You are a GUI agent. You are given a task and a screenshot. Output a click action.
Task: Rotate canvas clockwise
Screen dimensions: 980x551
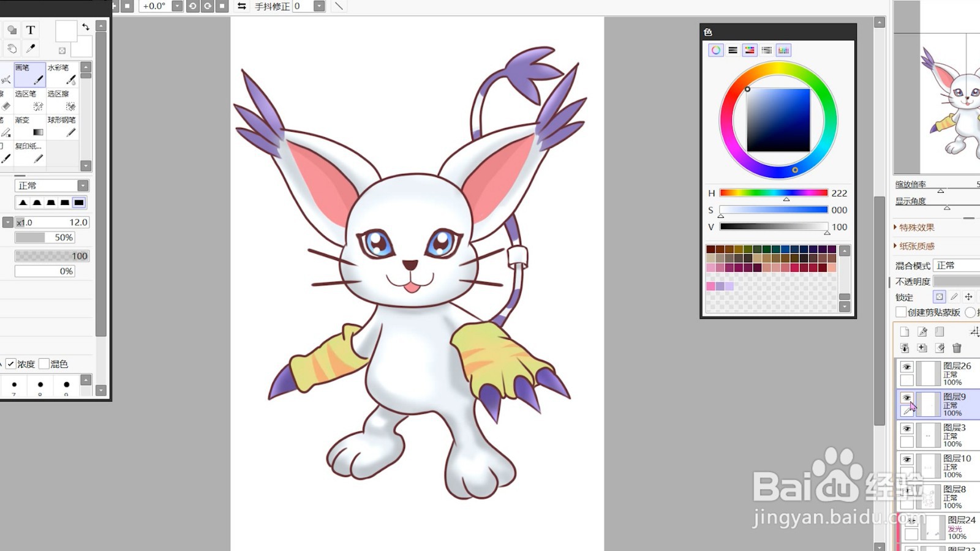click(x=208, y=6)
